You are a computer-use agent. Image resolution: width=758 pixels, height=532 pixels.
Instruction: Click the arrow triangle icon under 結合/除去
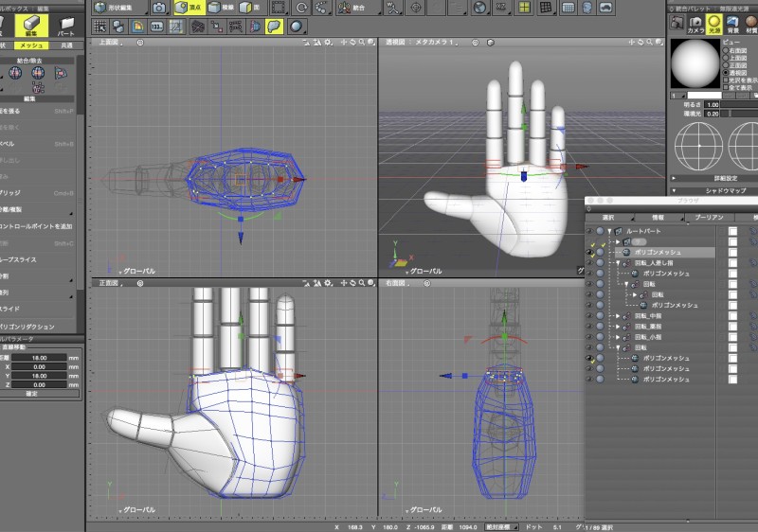coord(60,73)
